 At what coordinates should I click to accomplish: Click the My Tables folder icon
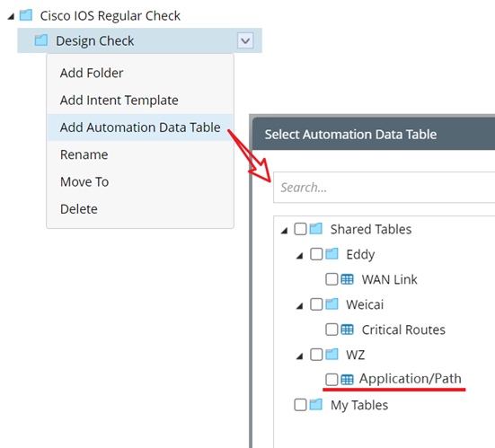coord(315,405)
